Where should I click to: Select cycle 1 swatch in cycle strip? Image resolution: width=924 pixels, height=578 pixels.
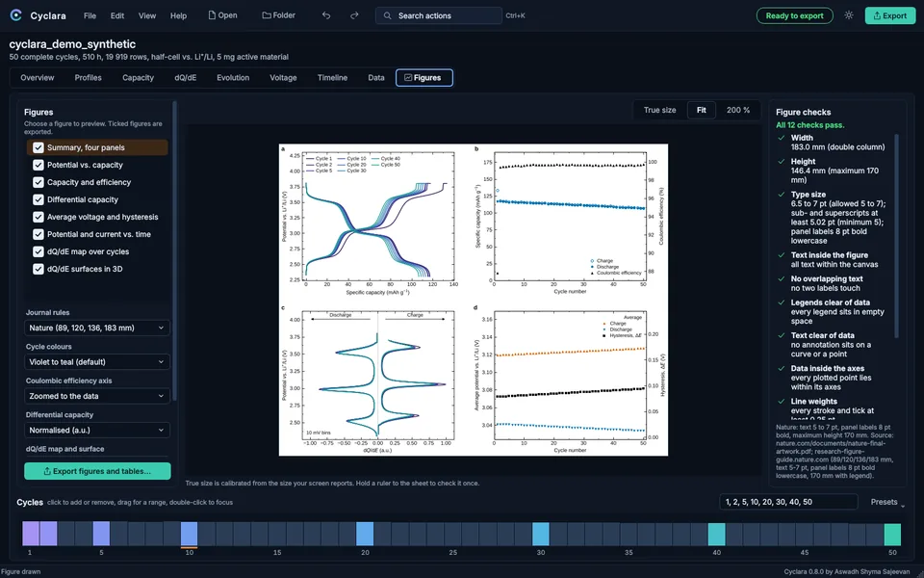pos(30,534)
